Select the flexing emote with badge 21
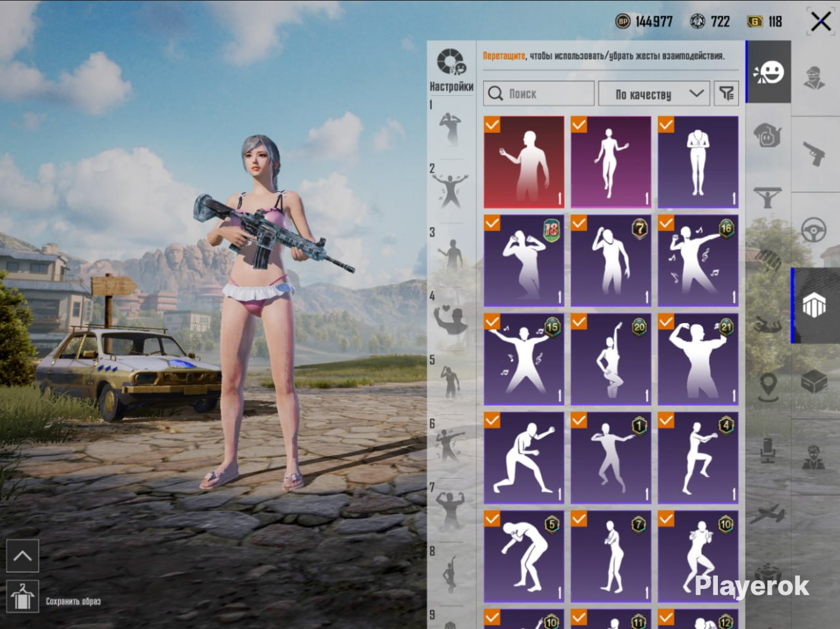 pos(698,359)
